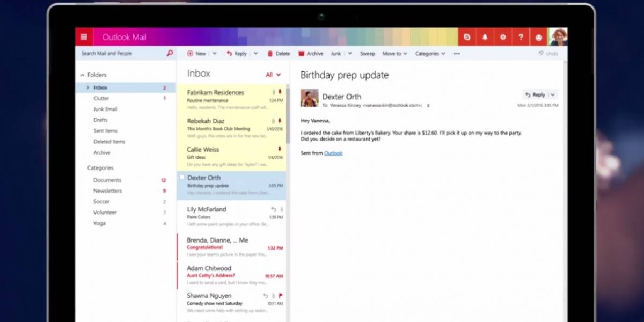The width and height of the screenshot is (644, 322).
Task: Click Sweep in the toolbar
Action: (368, 54)
